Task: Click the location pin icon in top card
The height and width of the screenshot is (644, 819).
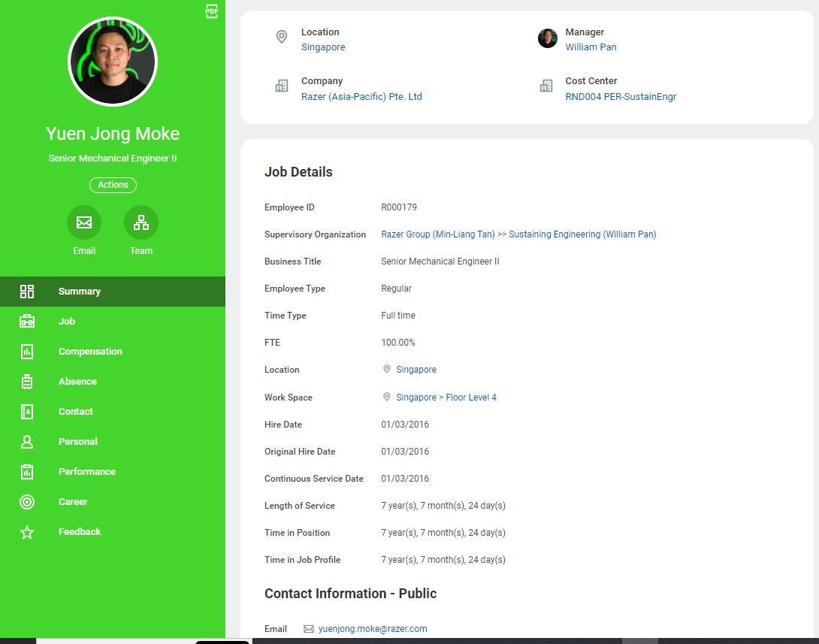Action: point(282,37)
